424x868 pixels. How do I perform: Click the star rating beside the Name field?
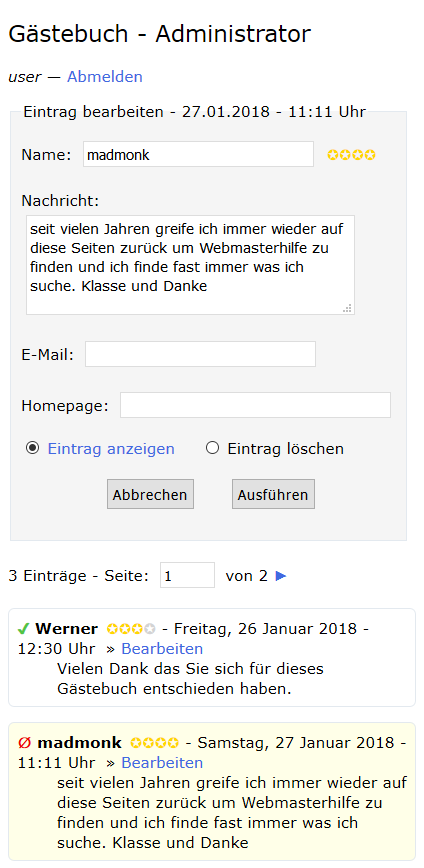(x=351, y=155)
